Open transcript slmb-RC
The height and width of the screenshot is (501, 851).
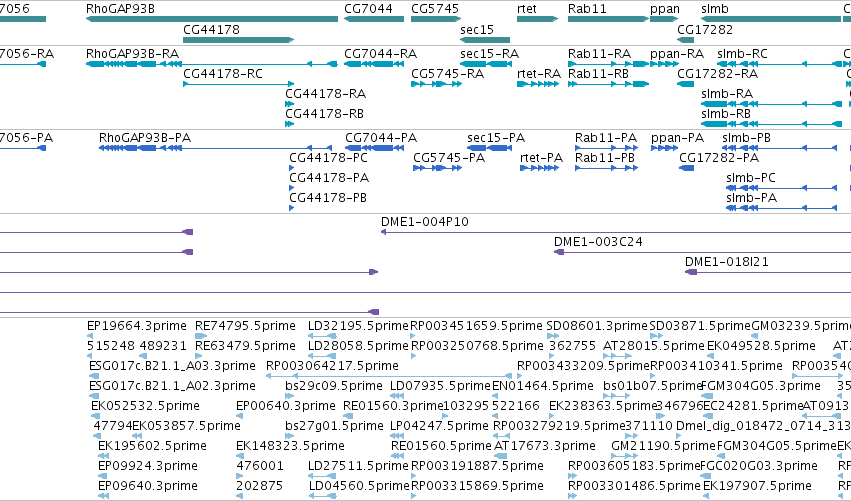pyautogui.click(x=742, y=54)
